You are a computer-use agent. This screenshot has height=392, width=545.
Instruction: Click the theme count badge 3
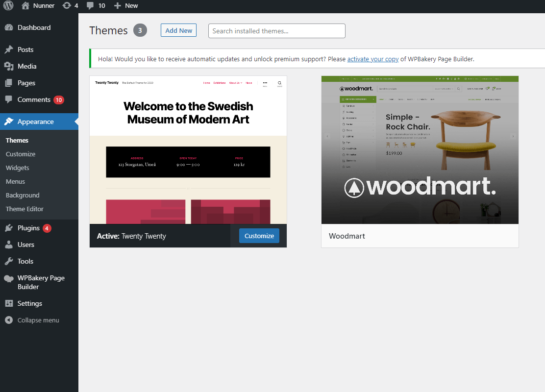pos(140,30)
